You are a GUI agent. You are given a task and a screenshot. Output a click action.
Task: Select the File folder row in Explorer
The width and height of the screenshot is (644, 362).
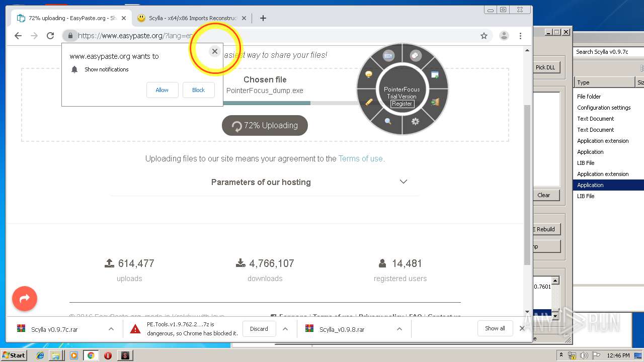coord(609,97)
